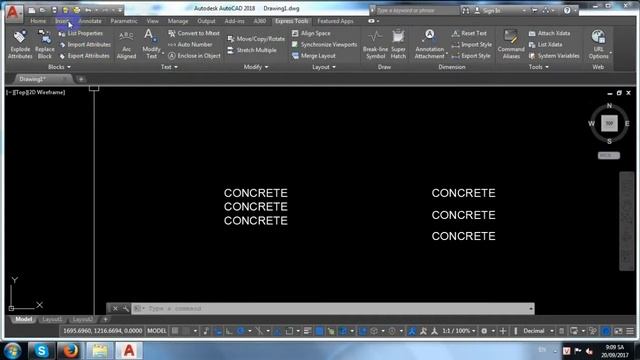Expand the Tools panel dropdown
This screenshot has height=360, width=640.
point(538,67)
